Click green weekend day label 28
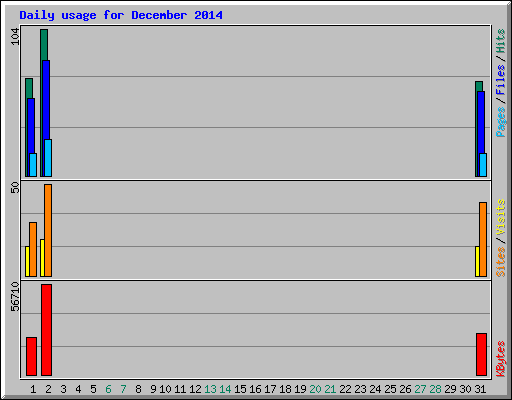This screenshot has height=400, width=512. tap(435, 389)
